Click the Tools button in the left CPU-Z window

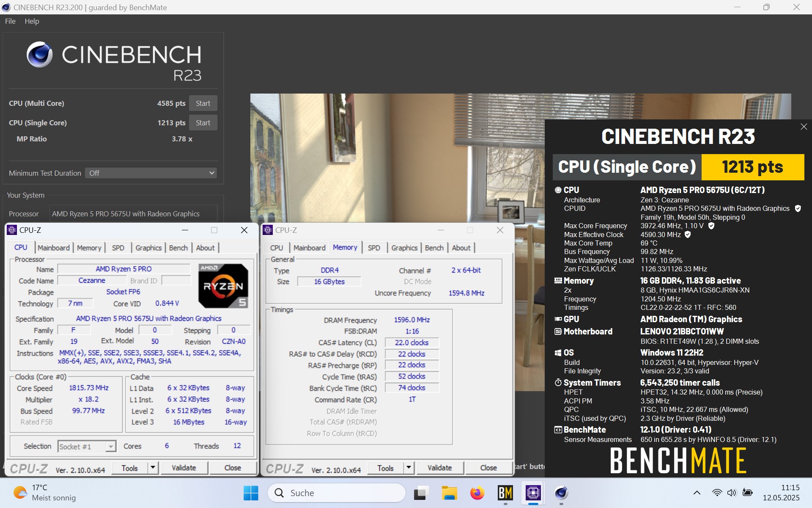tap(129, 468)
